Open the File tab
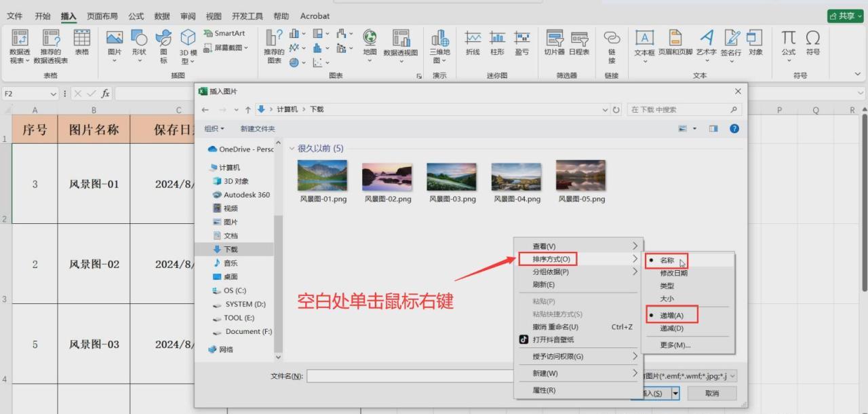Screen dimensions: 868x414 coord(14,16)
